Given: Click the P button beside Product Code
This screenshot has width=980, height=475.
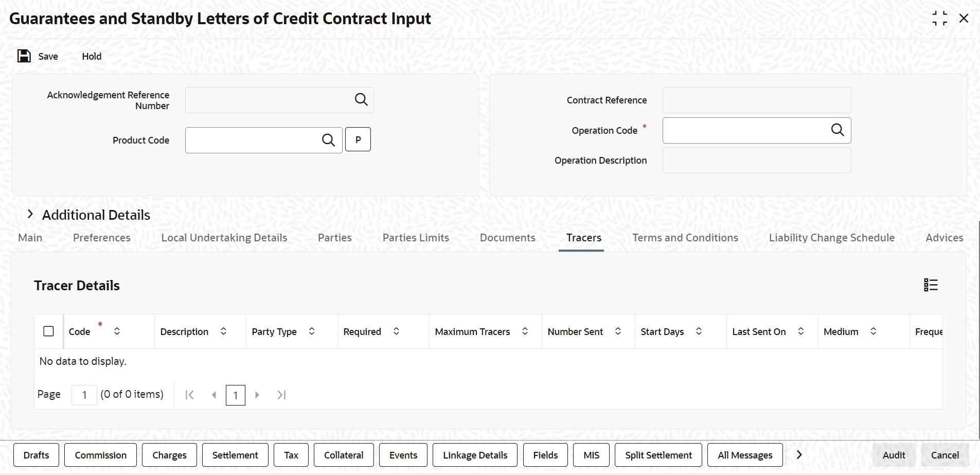Looking at the screenshot, I should pyautogui.click(x=358, y=139).
